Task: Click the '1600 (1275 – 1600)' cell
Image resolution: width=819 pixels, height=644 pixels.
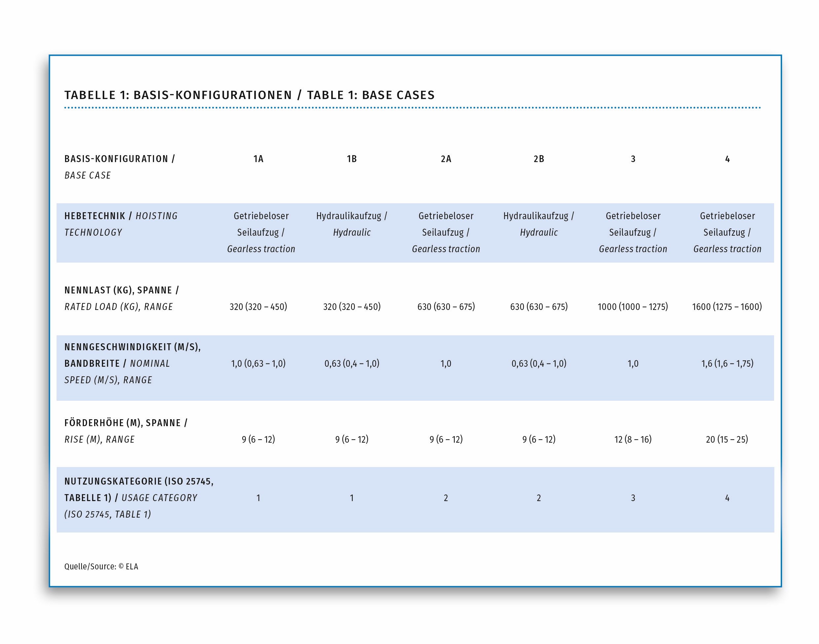Action: click(727, 307)
